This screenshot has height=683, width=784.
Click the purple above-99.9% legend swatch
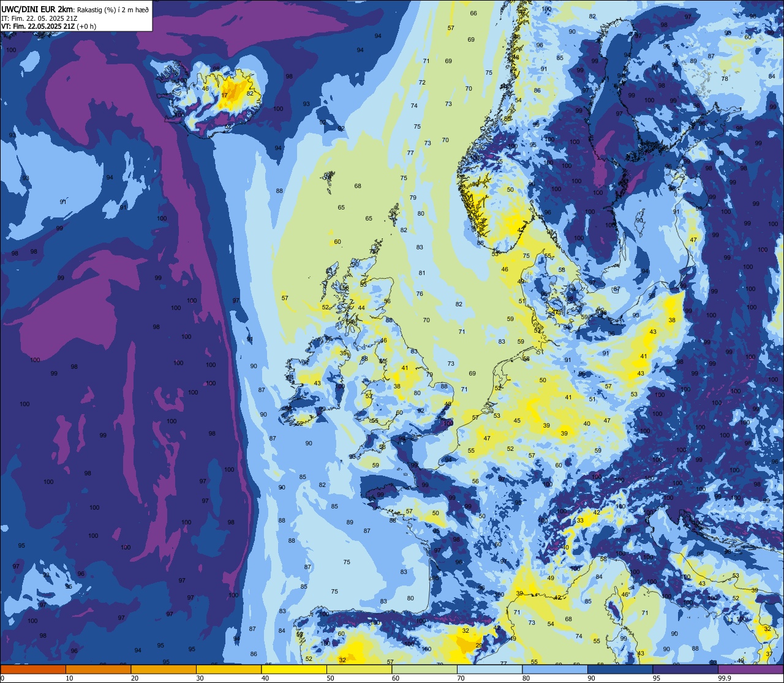[x=750, y=669]
